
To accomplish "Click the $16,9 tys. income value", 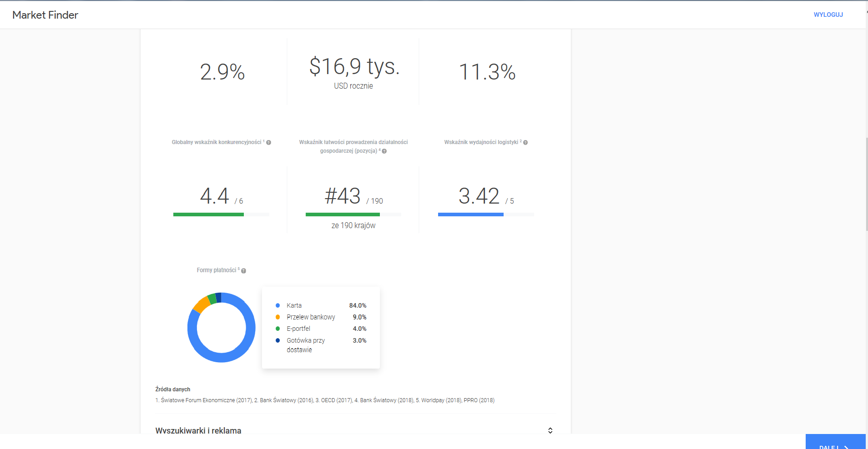I will 354,67.
